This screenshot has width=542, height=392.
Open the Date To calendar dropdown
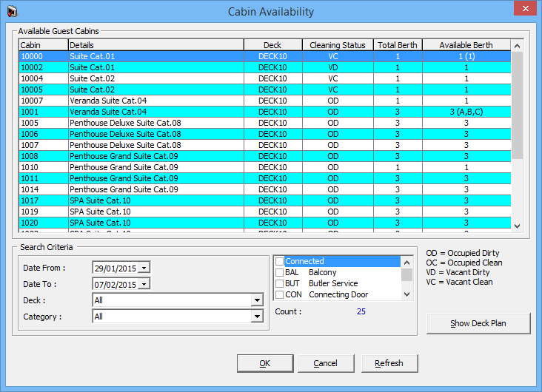tap(144, 284)
